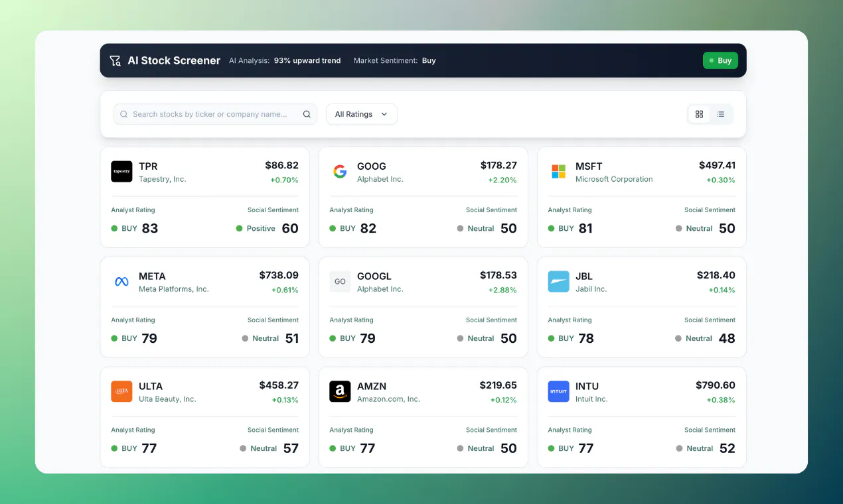843x504 pixels.
Task: Click the social sentiment score 60 on TPR
Action: (290, 228)
